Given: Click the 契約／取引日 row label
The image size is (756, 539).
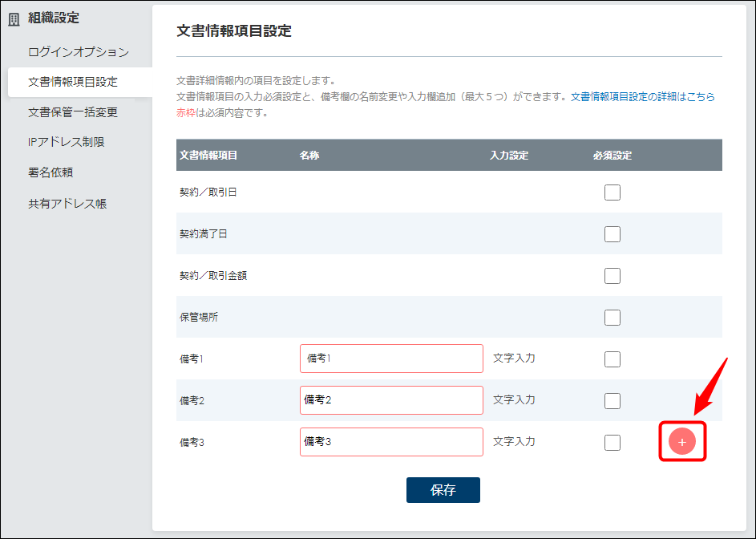Looking at the screenshot, I should click(x=208, y=192).
